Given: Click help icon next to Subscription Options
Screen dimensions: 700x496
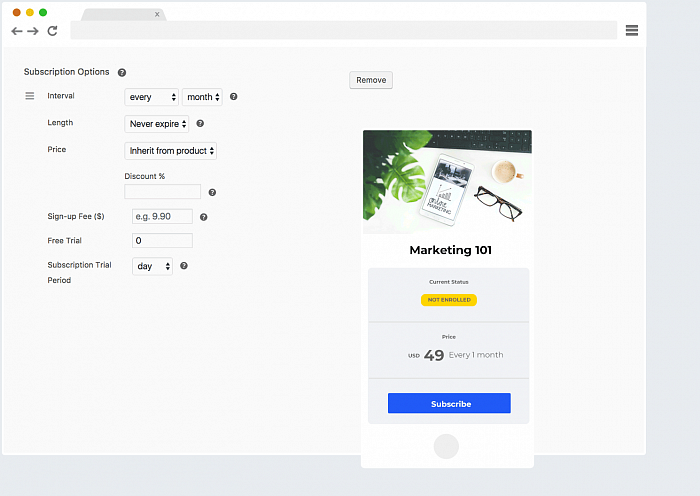Looking at the screenshot, I should pos(122,73).
